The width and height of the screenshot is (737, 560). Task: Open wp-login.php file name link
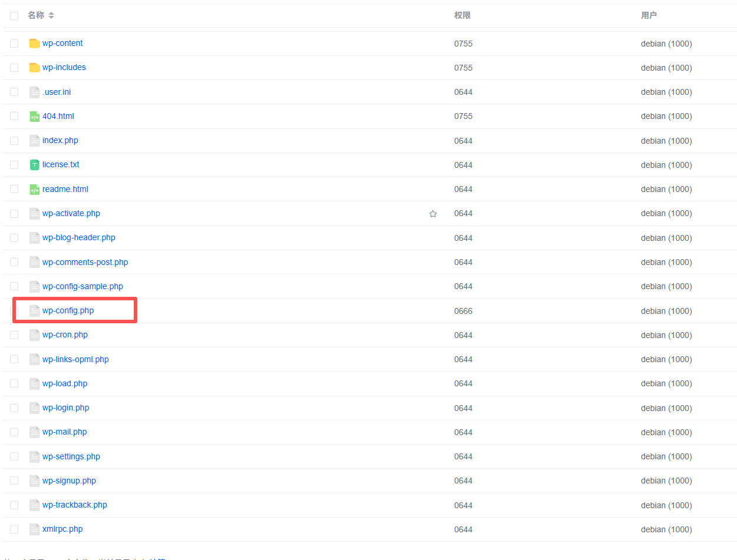coord(66,407)
